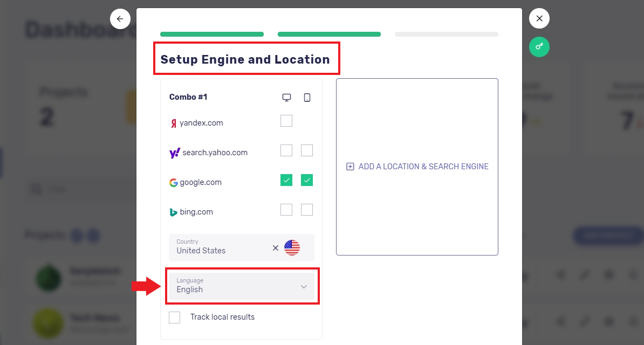Expand the Country selector field
Viewport: 644px width, 345px height.
(227, 247)
